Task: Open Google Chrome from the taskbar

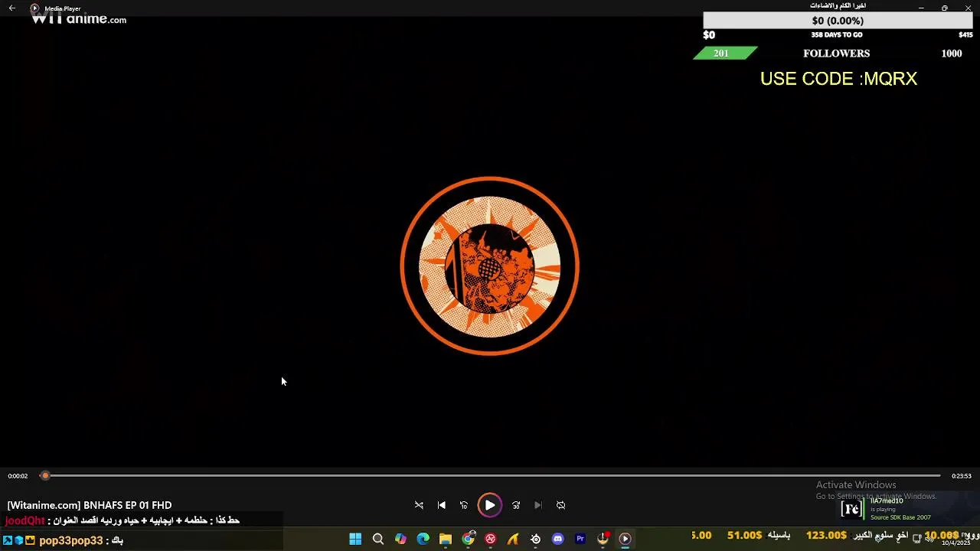Action: (469, 539)
